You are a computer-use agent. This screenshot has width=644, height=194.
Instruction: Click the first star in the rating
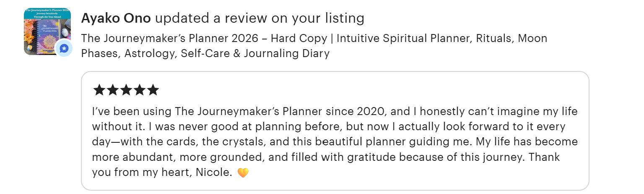pos(99,90)
